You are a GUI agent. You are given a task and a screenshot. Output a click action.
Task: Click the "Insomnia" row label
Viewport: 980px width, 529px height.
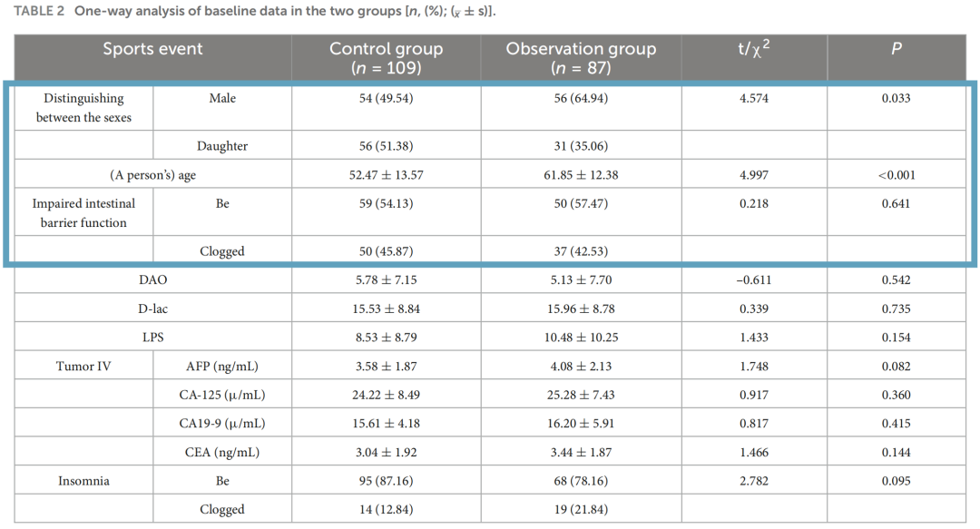pos(83,481)
